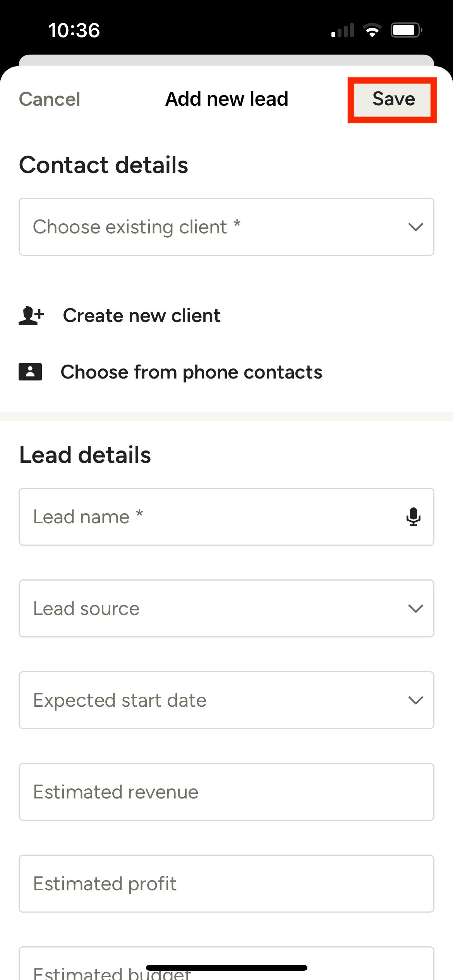
Task: Expand the Lead source dropdown
Action: click(217, 608)
